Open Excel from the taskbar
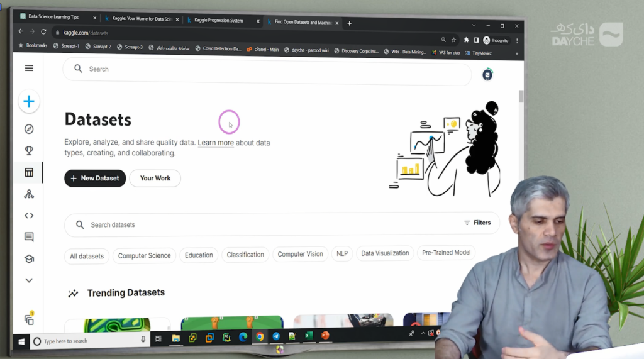This screenshot has height=359, width=644. [308, 336]
